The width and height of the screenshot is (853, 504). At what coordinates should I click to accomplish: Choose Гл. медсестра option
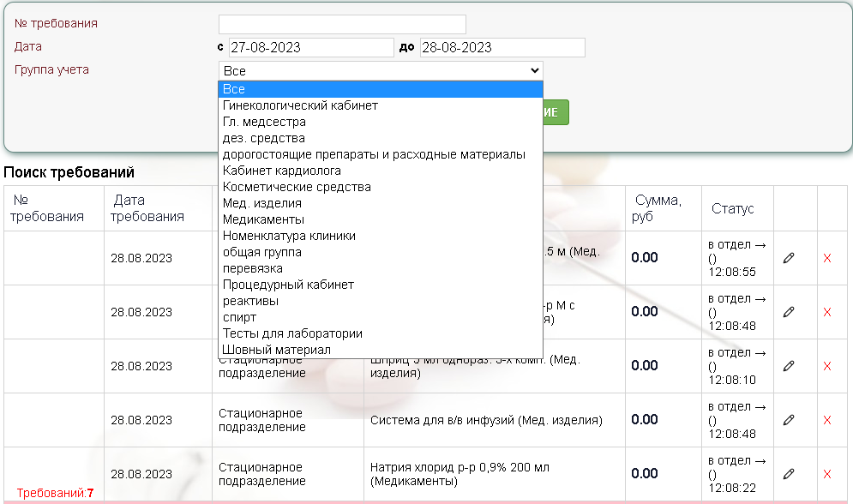[381, 122]
